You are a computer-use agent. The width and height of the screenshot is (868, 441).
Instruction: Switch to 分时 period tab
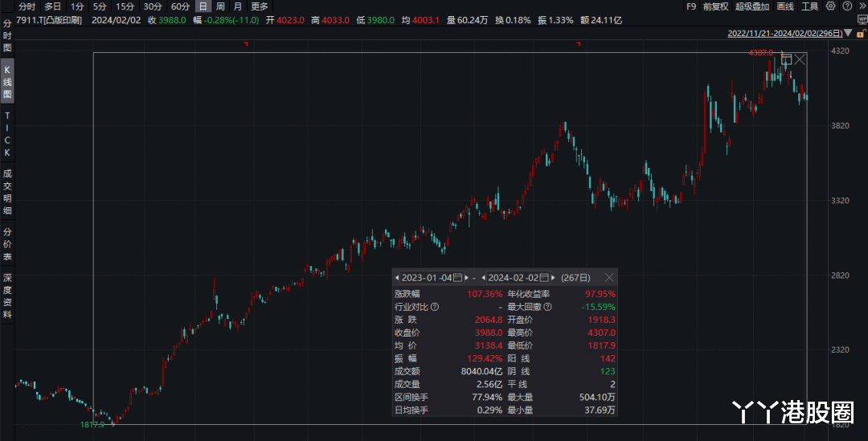[x=27, y=6]
